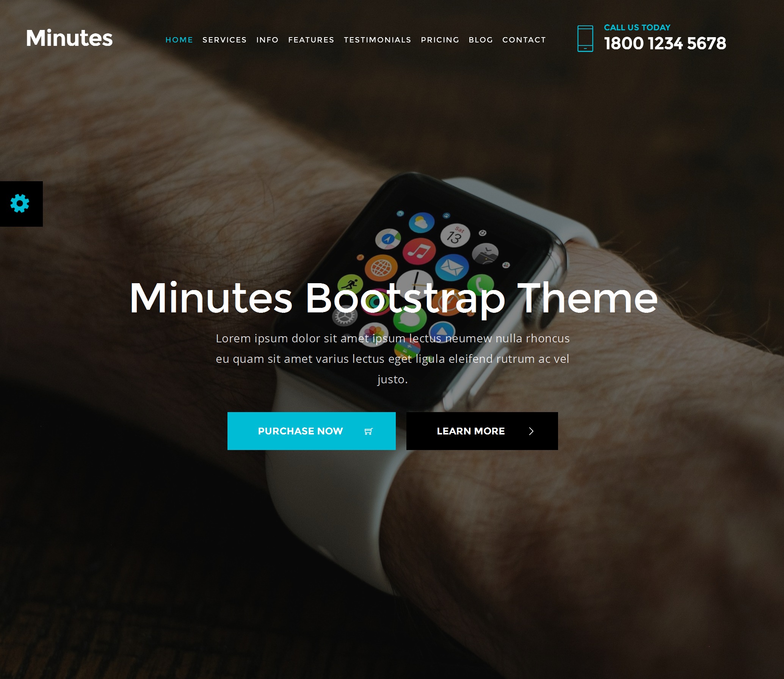Click the PURCHASE NOW button

point(311,431)
